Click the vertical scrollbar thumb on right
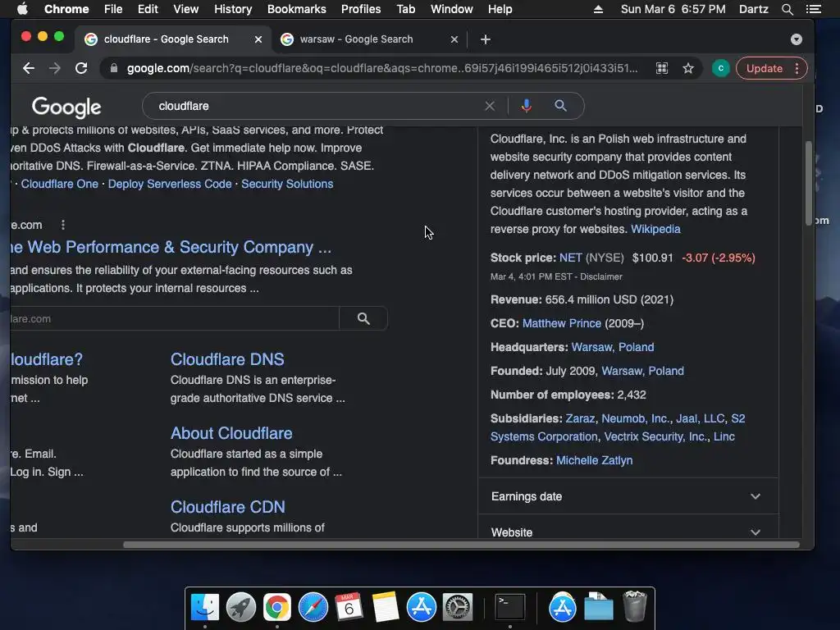The image size is (840, 630). pos(808,183)
